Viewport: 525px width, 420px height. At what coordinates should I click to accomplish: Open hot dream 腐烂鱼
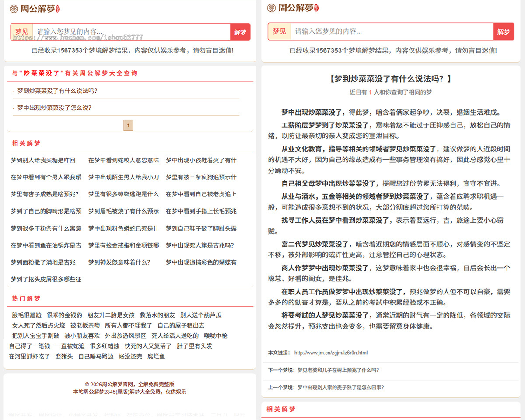156,357
